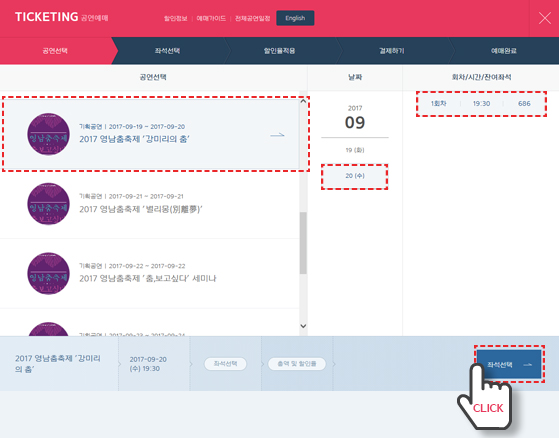Click date range 2017-09-21 ~ 2017-09-21
This screenshot has width=559, height=438.
146,196
